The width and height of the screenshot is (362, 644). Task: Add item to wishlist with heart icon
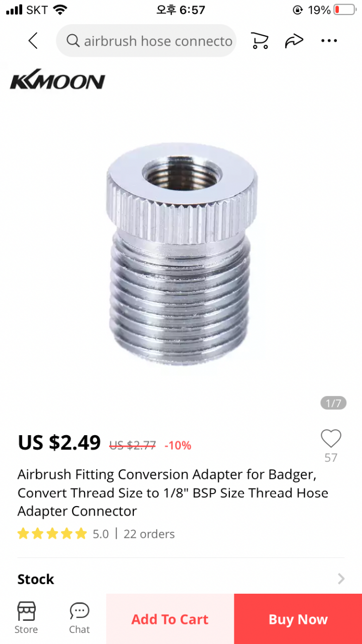[331, 439]
